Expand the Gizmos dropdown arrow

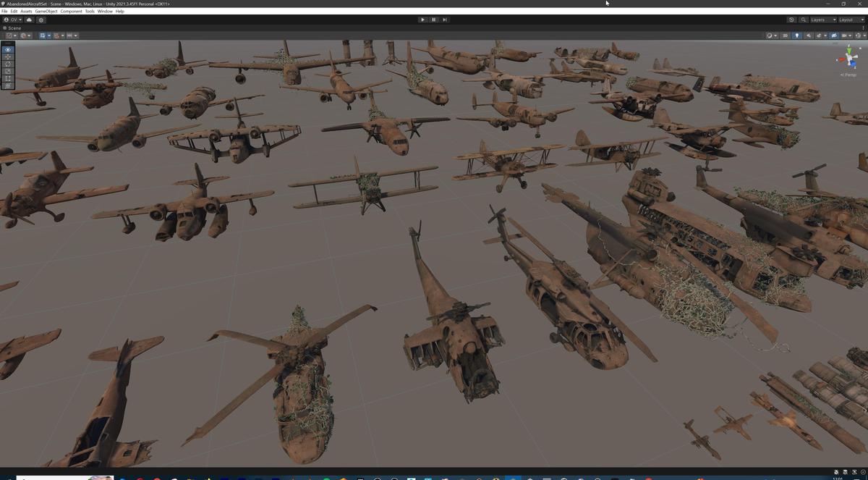point(864,35)
